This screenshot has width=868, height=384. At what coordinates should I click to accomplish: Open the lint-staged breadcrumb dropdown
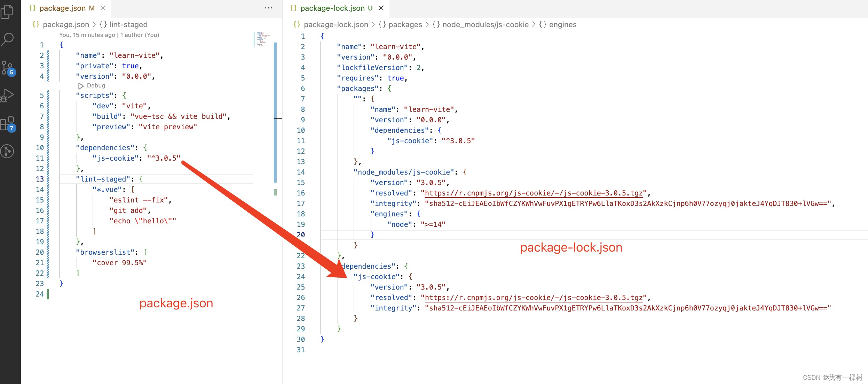pos(128,24)
